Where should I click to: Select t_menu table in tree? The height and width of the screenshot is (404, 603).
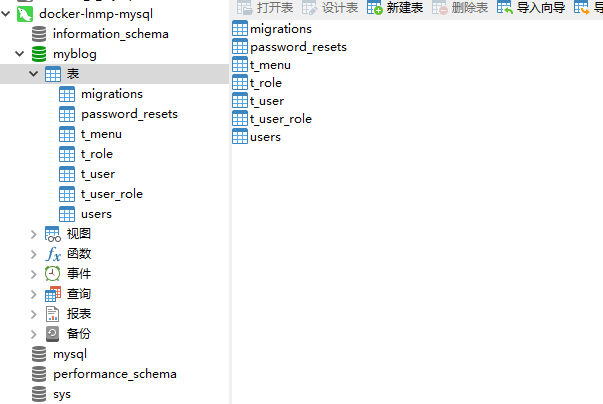click(x=101, y=134)
